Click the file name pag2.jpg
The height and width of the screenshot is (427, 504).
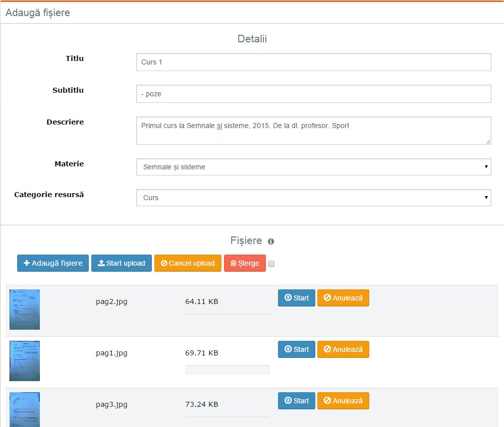tap(111, 301)
